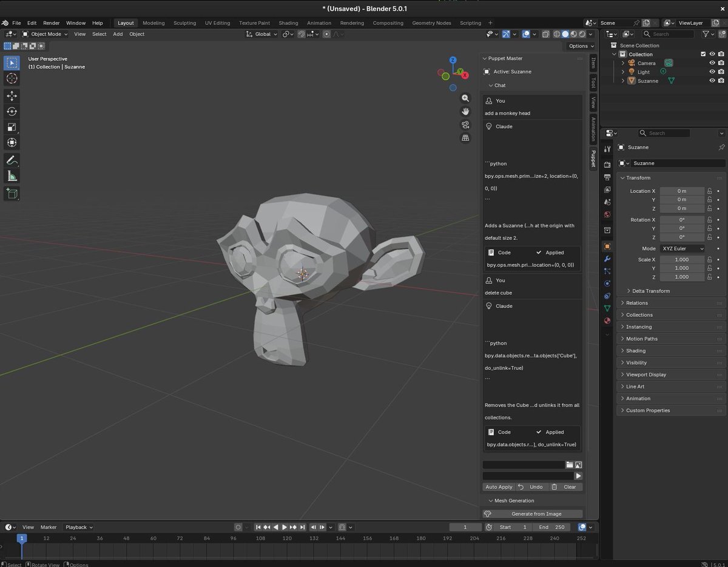Open the Render properties tab icon
Screen dimensions: 728x567
[607, 165]
